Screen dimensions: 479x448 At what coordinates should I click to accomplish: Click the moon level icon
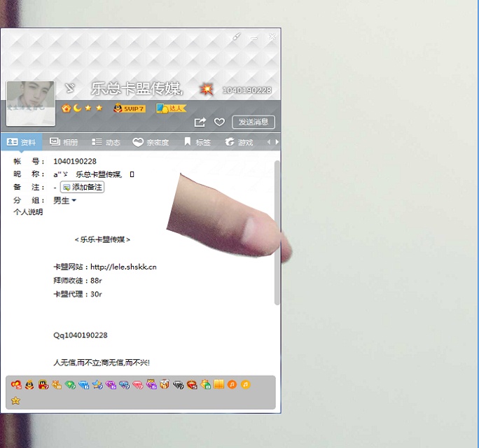77,108
